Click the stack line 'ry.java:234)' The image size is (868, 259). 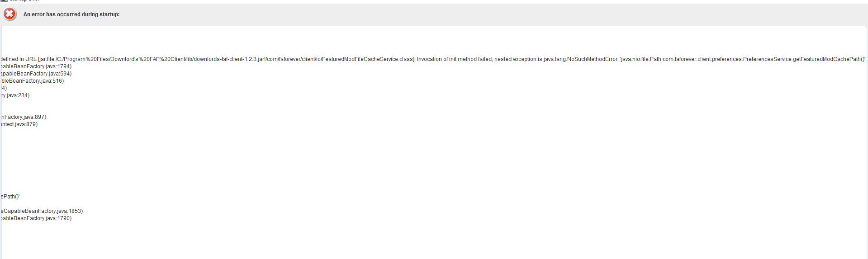15,95
